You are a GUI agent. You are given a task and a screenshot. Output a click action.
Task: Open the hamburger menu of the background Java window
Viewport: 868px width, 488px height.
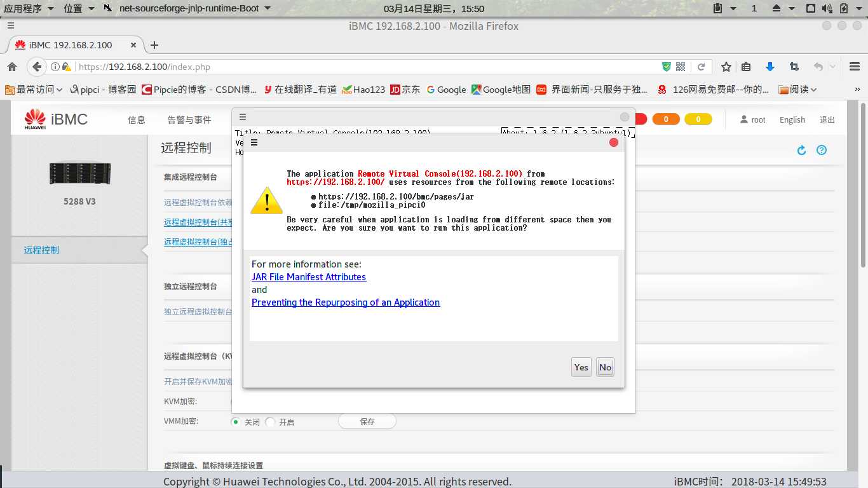coord(242,118)
